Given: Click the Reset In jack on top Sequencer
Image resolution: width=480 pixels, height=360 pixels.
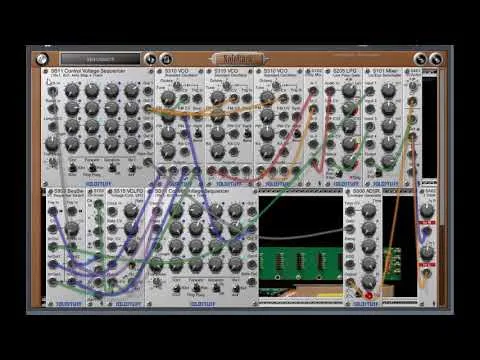Looking at the screenshot, I should (52, 108).
